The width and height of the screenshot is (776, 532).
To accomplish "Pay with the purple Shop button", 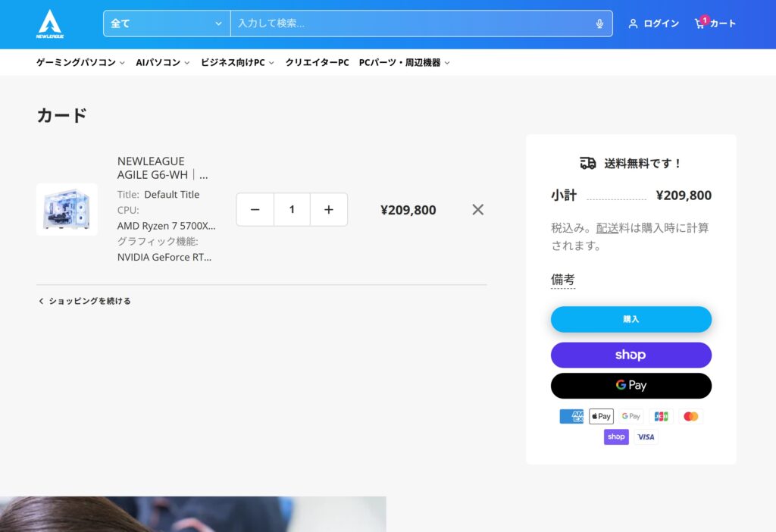I will tap(631, 355).
